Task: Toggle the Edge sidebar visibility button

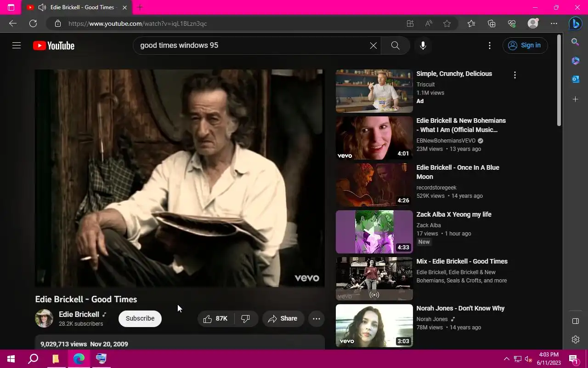Action: (x=575, y=321)
